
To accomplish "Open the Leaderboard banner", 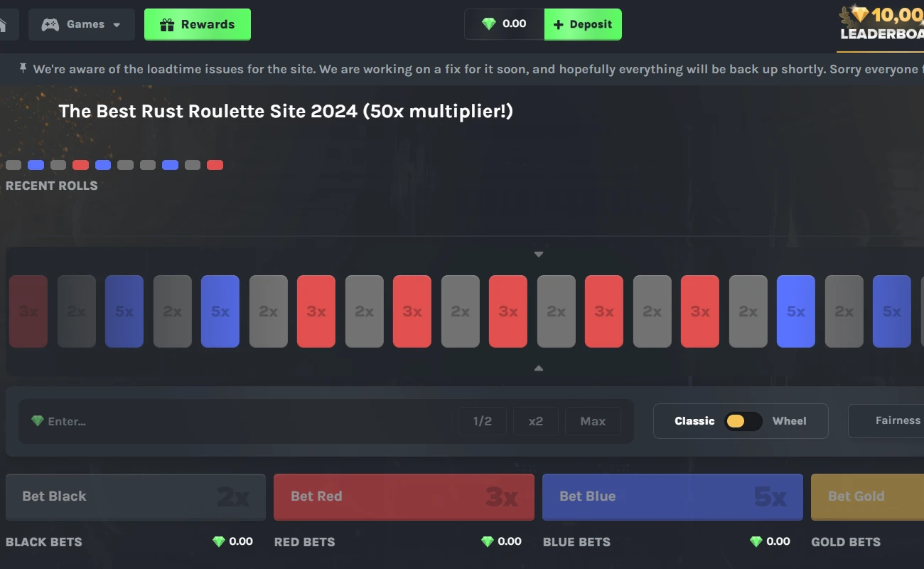I will [881, 26].
